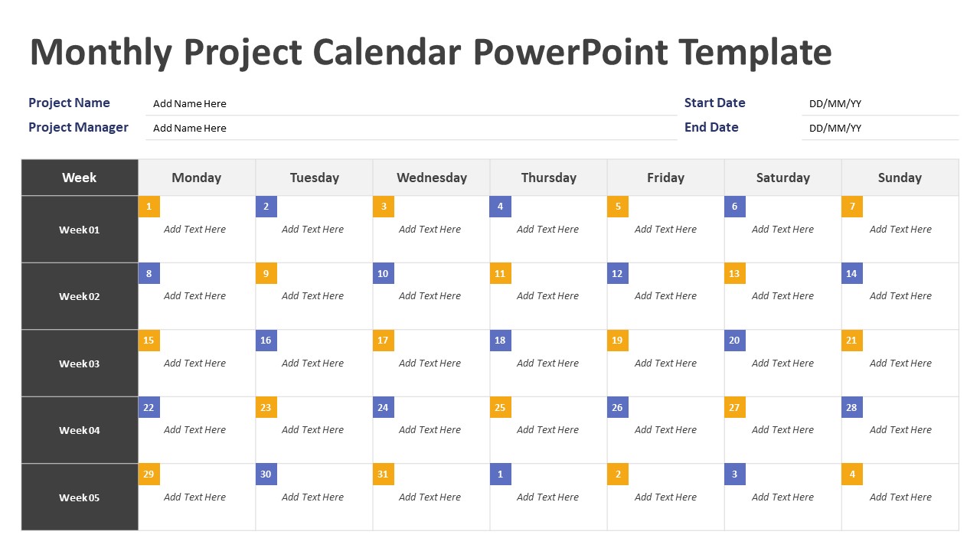The height and width of the screenshot is (551, 980).
Task: Click Add Text Here under date 24
Action: [x=430, y=430]
